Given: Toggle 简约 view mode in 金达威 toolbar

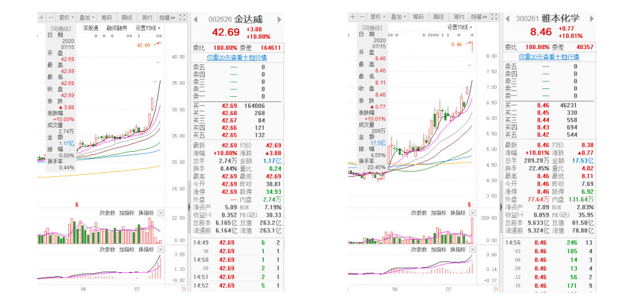Looking at the screenshot, I should click(x=147, y=18).
